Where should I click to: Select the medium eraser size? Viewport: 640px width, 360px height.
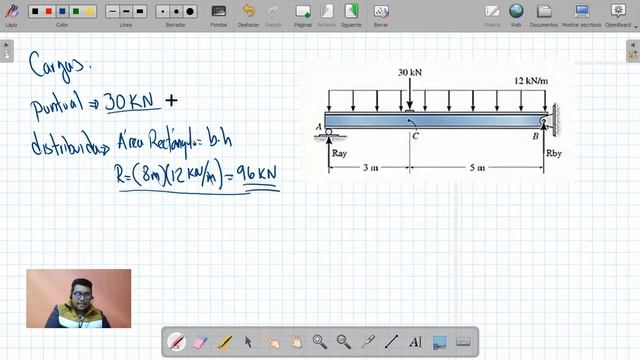click(176, 11)
